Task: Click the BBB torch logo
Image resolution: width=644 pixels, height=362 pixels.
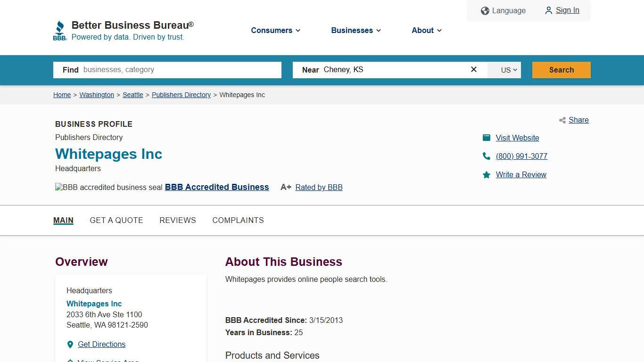Action: pyautogui.click(x=60, y=30)
